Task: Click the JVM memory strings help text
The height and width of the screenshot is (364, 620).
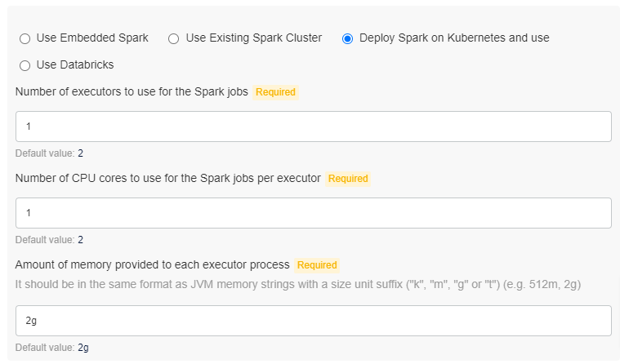Action: [297, 283]
